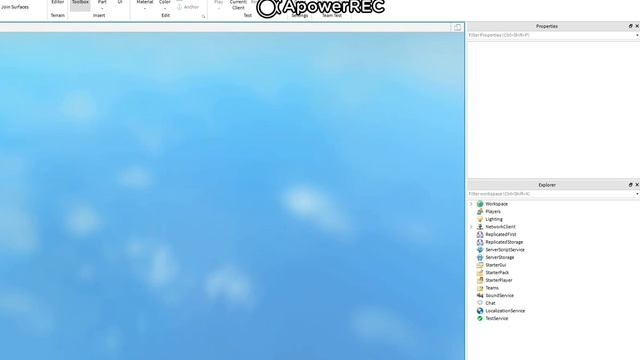The image size is (640, 360).
Task: Click the ReplicatedStorage icon
Action: coord(480,242)
